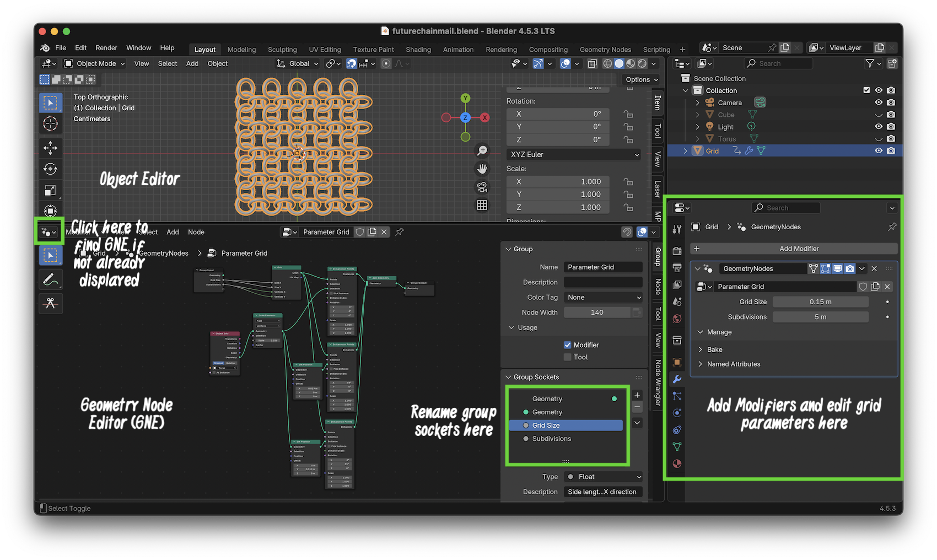Adjust the Grid Size value slider
Screen dimensions: 937x560
tap(820, 302)
